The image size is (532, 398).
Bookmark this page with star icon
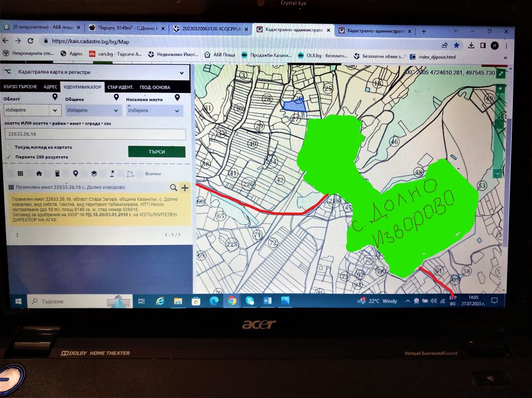456,45
